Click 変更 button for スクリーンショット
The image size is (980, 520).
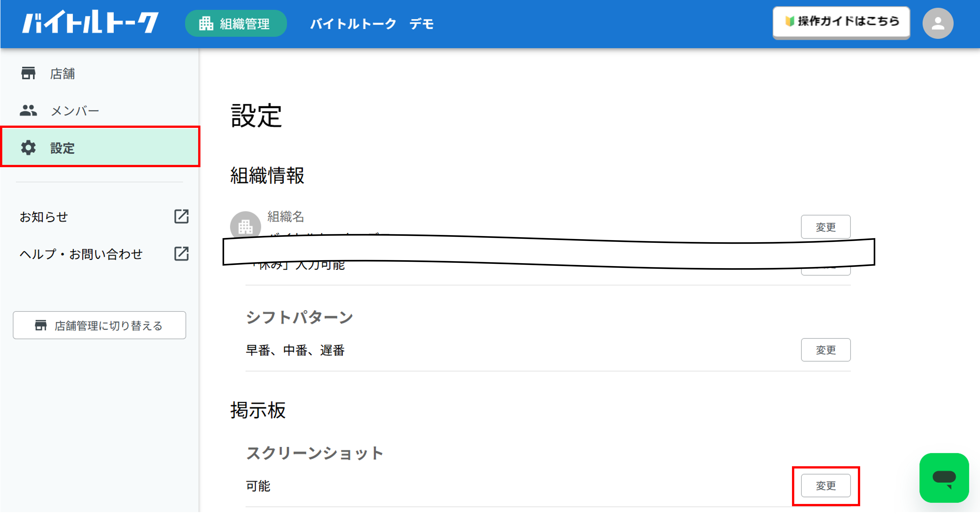(826, 486)
